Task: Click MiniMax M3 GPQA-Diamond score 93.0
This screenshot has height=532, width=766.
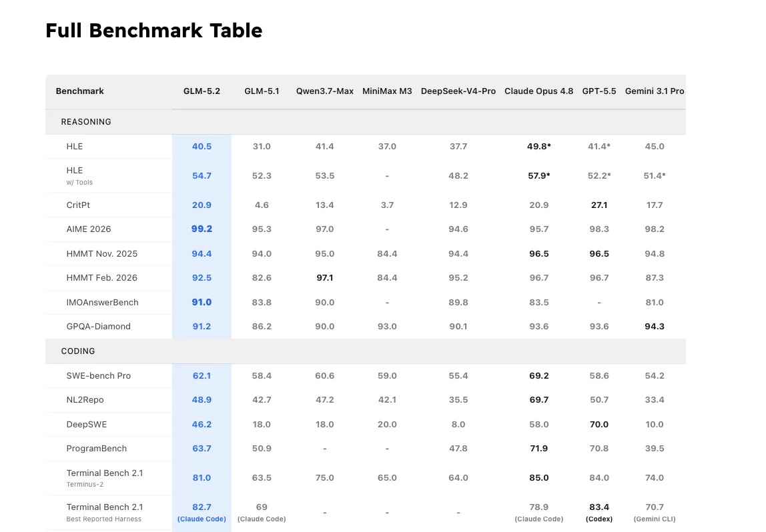Action: point(387,327)
